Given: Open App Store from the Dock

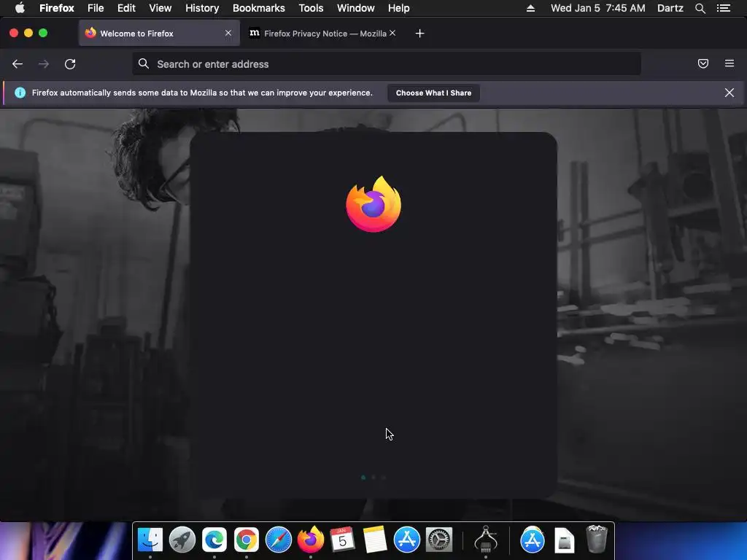Looking at the screenshot, I should [406, 540].
